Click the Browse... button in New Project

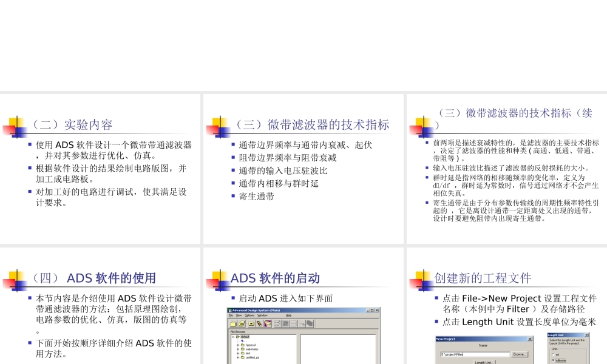coord(520,354)
